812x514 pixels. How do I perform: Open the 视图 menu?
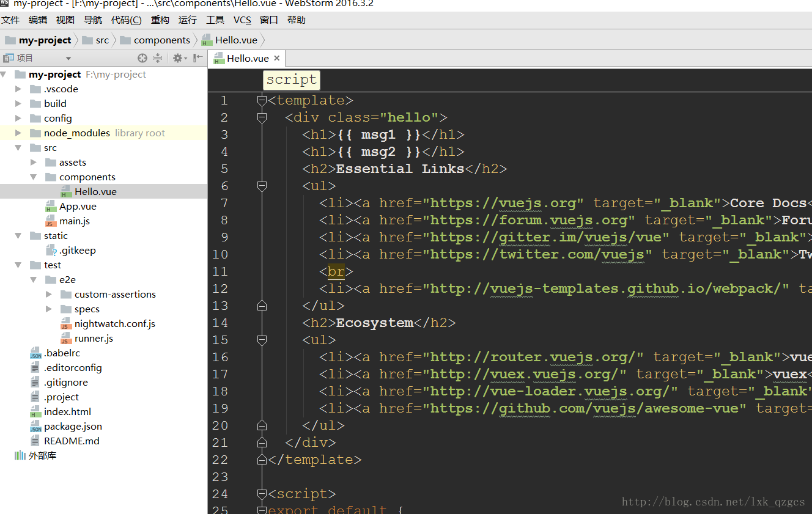[65, 20]
